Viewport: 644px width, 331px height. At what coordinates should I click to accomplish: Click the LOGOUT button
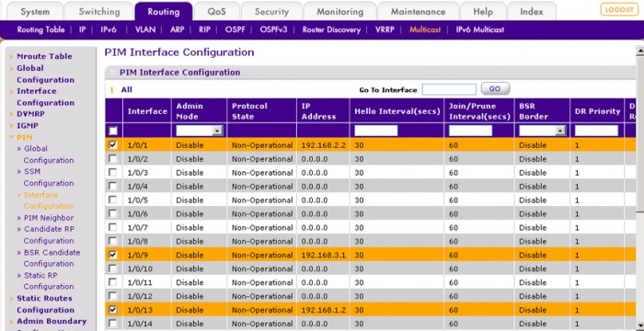point(619,9)
